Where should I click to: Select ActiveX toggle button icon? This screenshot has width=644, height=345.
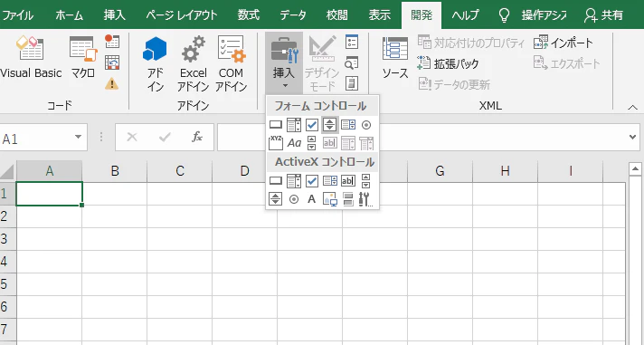click(x=348, y=199)
